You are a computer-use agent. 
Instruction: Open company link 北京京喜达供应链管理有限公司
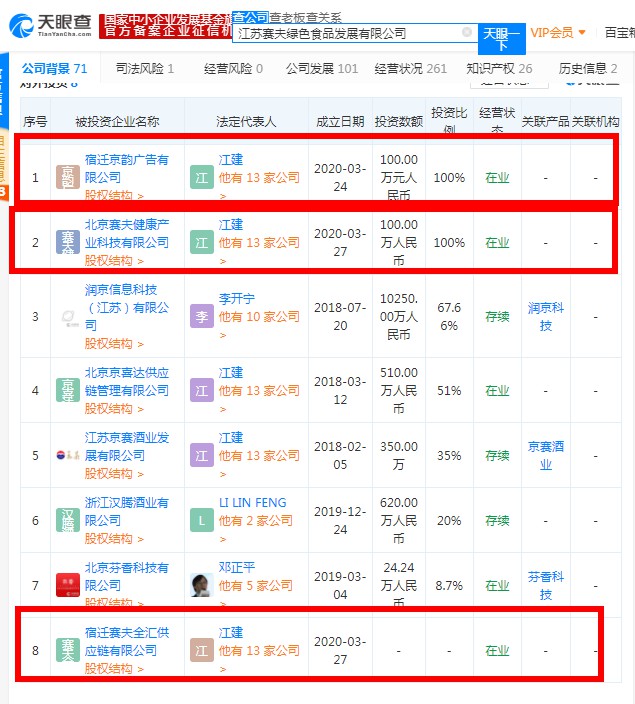127,382
